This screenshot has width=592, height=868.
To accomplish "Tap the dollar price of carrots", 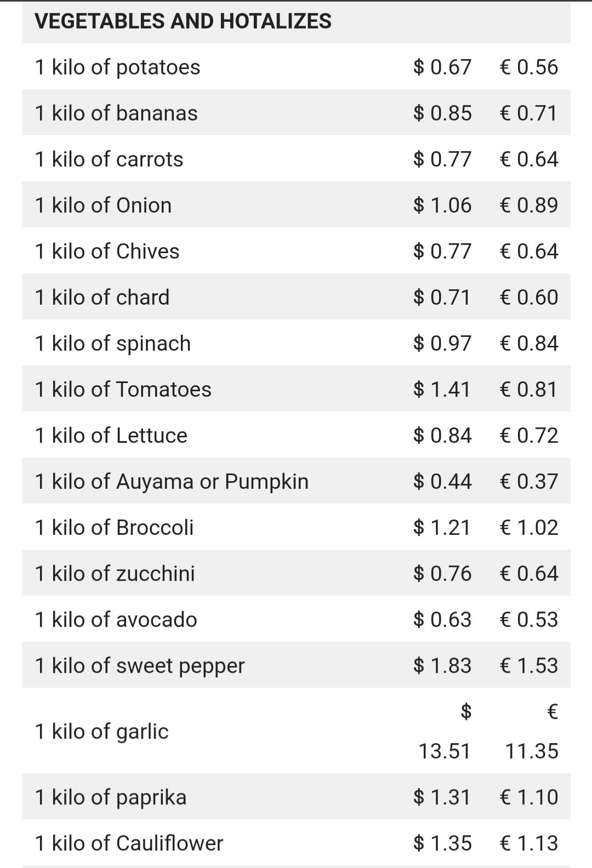I will tap(442, 159).
